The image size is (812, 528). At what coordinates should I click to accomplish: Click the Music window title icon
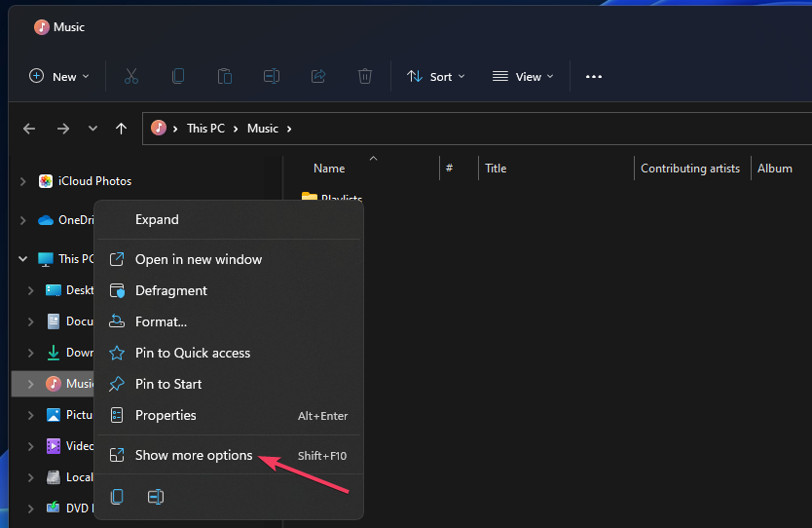(42, 27)
